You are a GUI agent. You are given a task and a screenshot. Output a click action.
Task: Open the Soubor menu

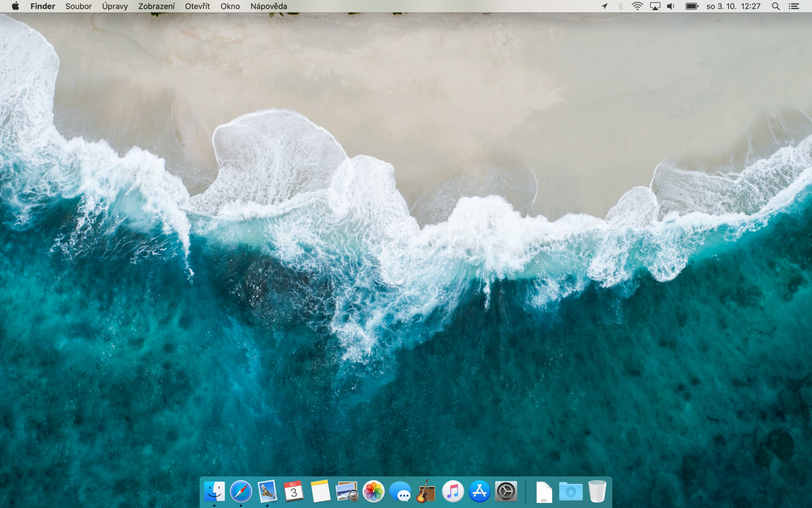[78, 6]
